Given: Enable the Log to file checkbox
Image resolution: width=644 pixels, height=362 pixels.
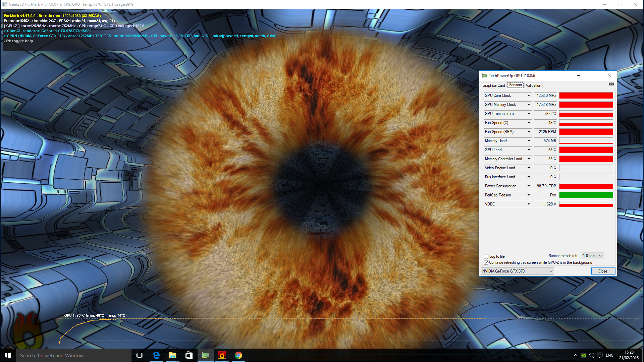Looking at the screenshot, I should click(x=486, y=256).
